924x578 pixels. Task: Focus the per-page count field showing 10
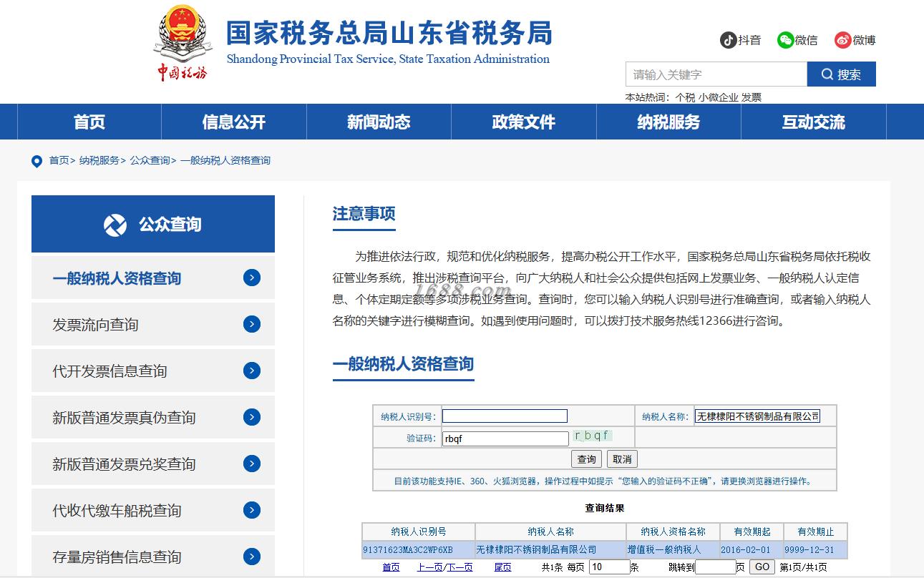(x=609, y=567)
